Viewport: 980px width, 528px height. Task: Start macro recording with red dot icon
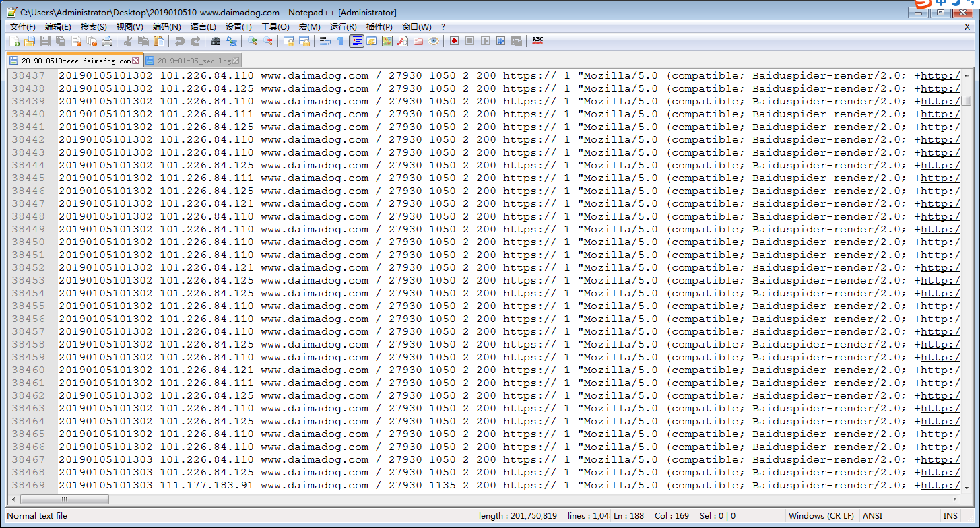tap(455, 41)
